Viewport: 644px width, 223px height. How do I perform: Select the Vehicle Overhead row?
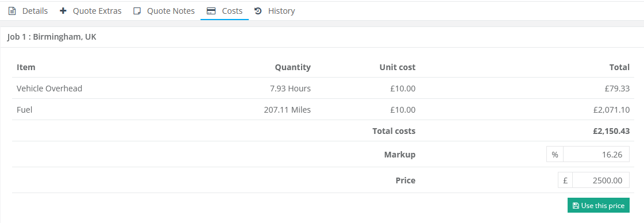[322, 89]
